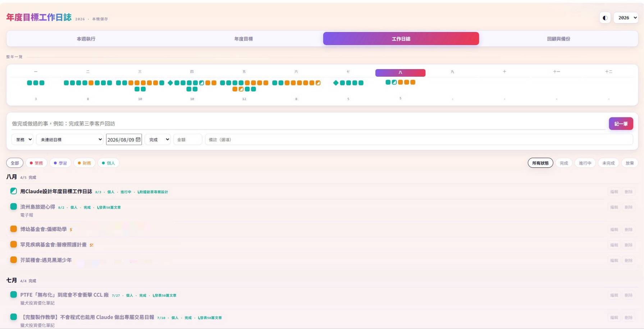Switch to the 本週執行 tab

(x=86, y=39)
